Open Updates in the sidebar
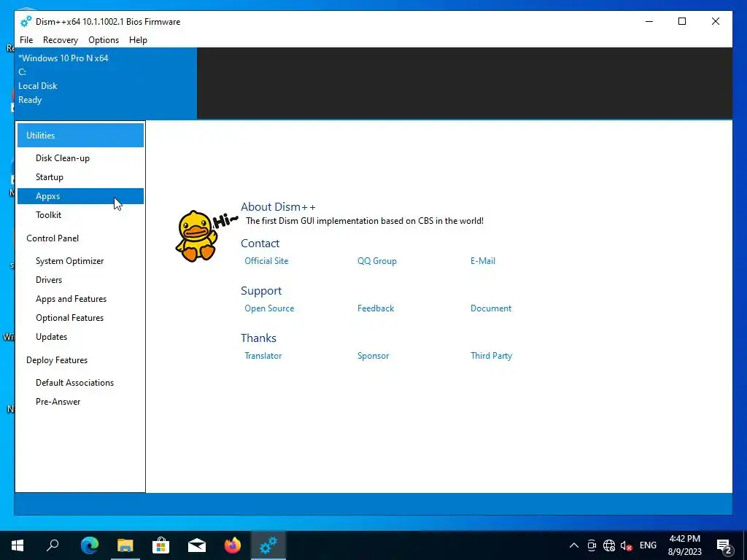 click(x=80, y=337)
